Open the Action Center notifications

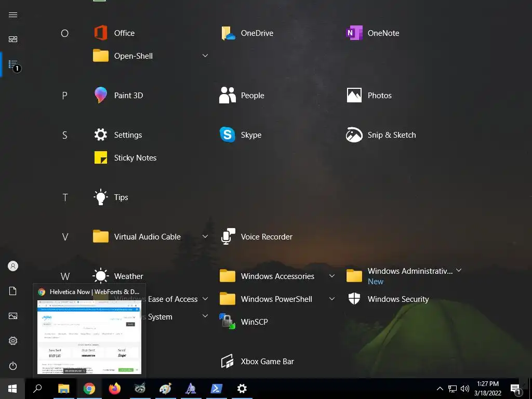[x=516, y=389]
